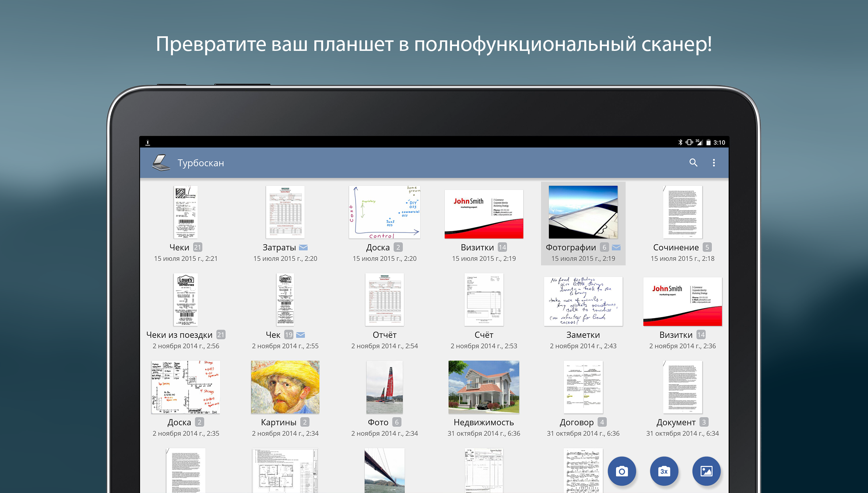Open the search icon in Турбоскан toolbar

693,163
